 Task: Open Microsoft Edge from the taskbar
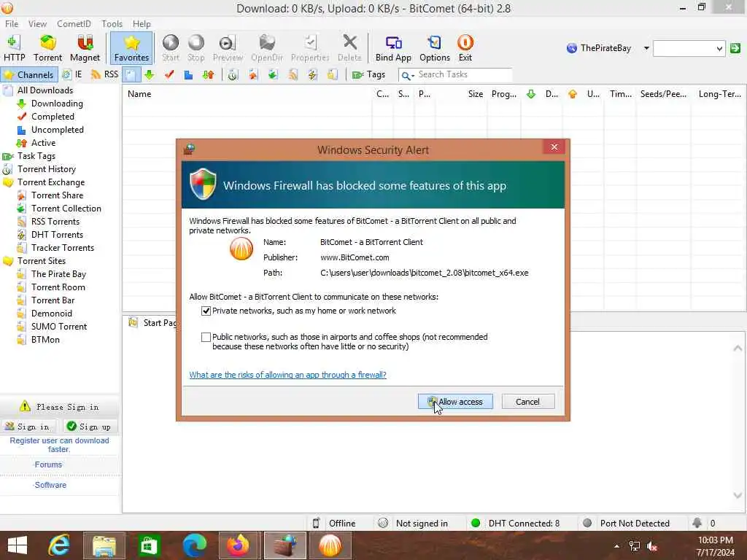point(195,545)
